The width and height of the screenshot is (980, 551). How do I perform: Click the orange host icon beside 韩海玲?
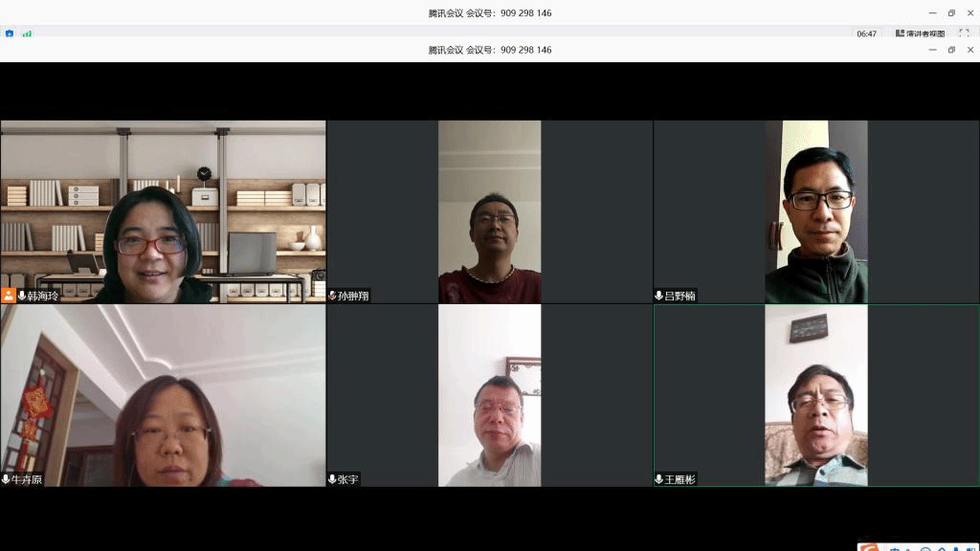[x=9, y=296]
